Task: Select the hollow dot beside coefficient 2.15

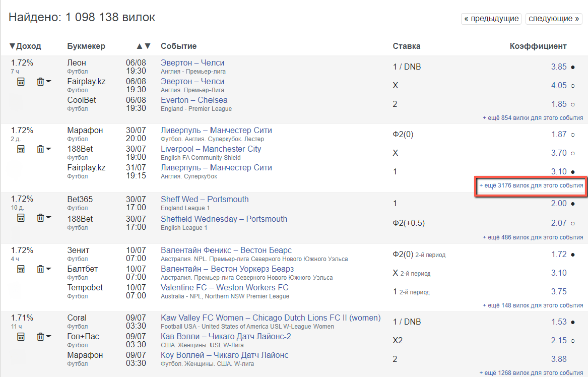Action: [x=572, y=341]
